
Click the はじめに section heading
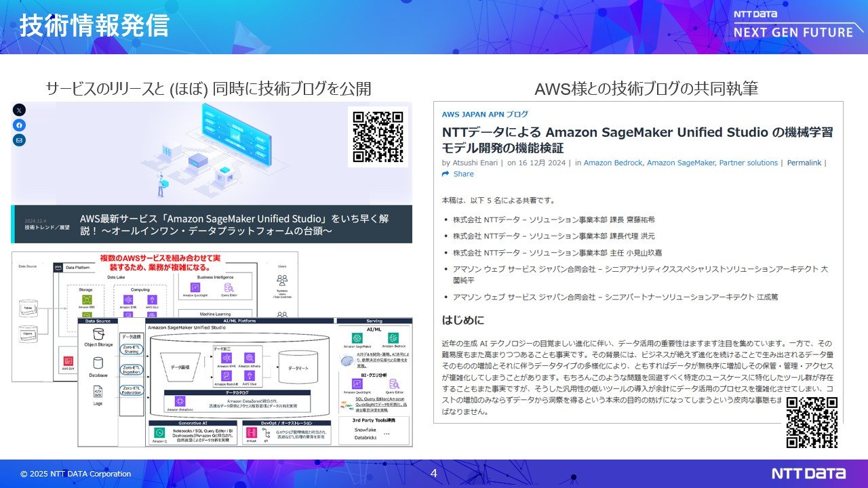pos(465,319)
